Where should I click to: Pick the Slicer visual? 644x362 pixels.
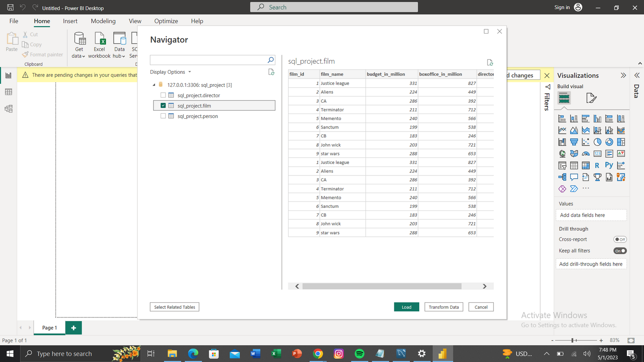click(x=562, y=165)
